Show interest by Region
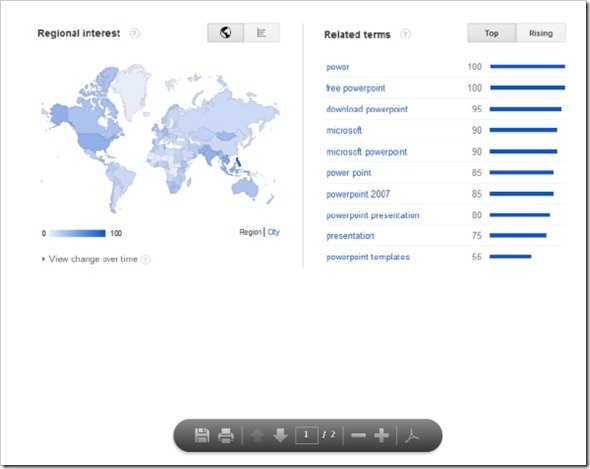This screenshot has height=469, width=590. (250, 232)
